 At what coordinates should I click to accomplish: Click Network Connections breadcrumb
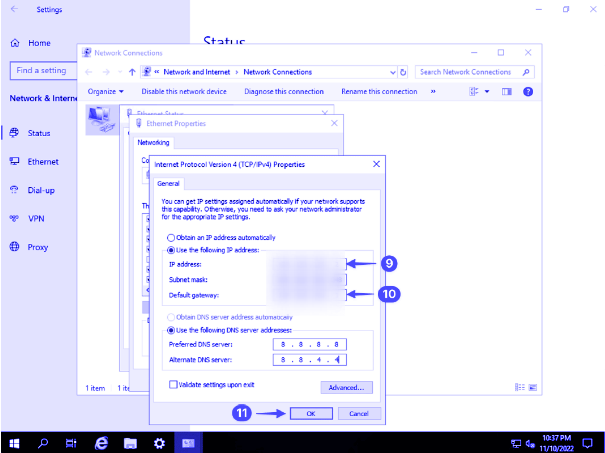click(x=277, y=72)
